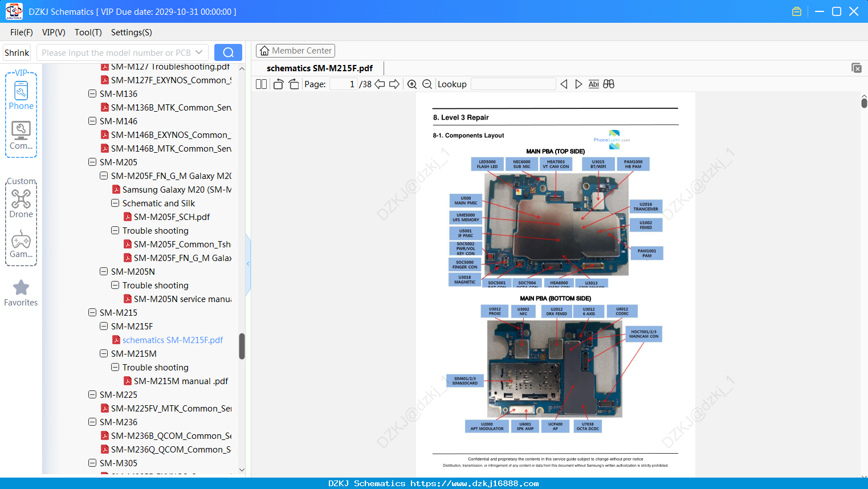
Task: Collapse the SM-M305 node
Action: [92, 463]
